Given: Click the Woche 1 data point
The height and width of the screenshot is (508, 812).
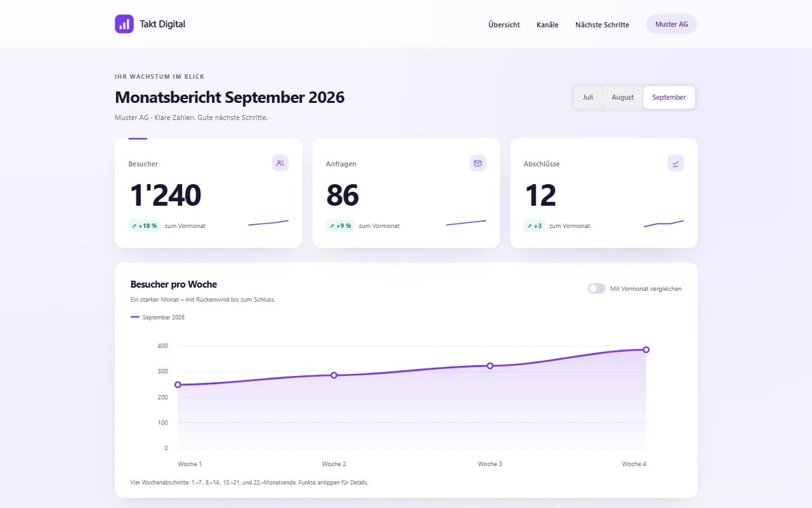Looking at the screenshot, I should click(178, 385).
